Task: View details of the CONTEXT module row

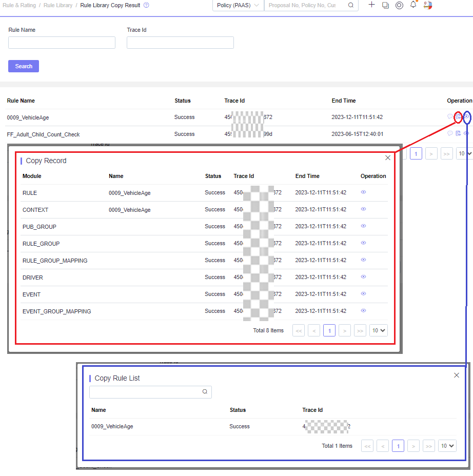Action: 363,209
